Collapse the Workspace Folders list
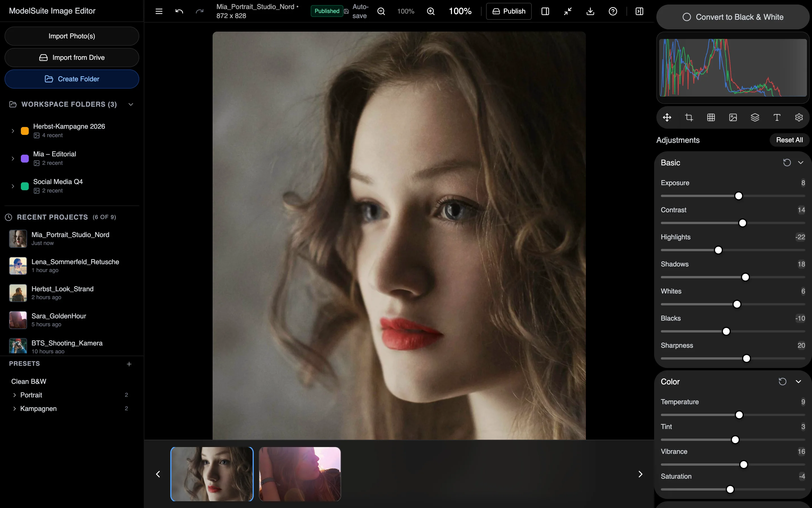Screen dimensions: 812x508 coord(131,104)
